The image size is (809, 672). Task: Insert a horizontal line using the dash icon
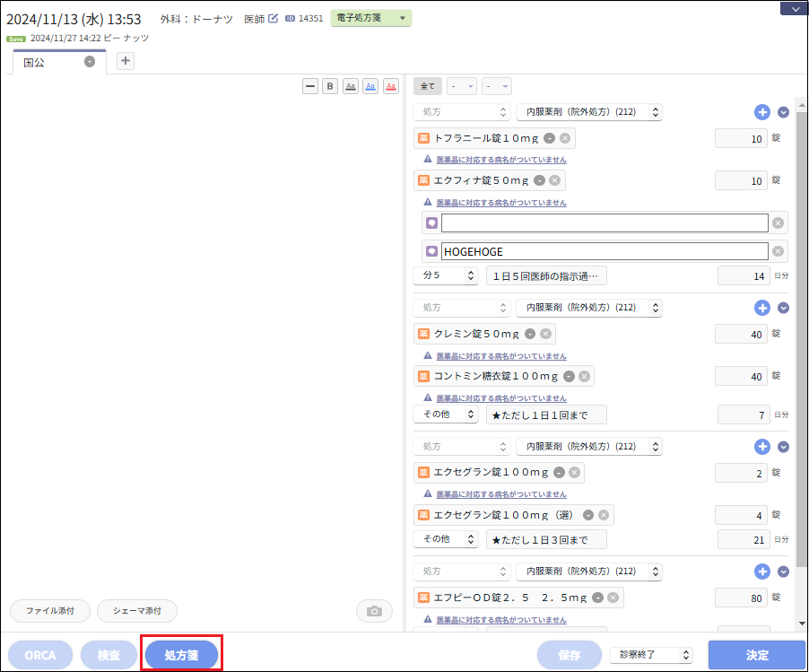(309, 86)
